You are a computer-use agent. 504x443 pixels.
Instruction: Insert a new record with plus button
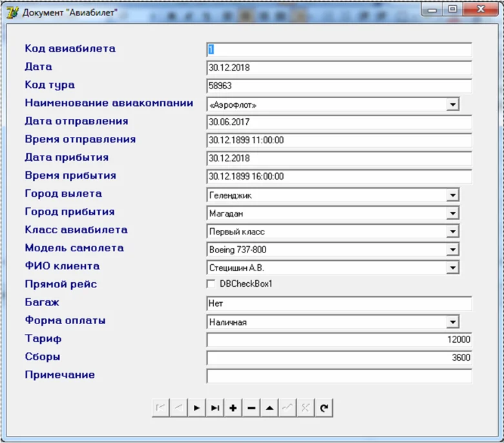pyautogui.click(x=233, y=407)
